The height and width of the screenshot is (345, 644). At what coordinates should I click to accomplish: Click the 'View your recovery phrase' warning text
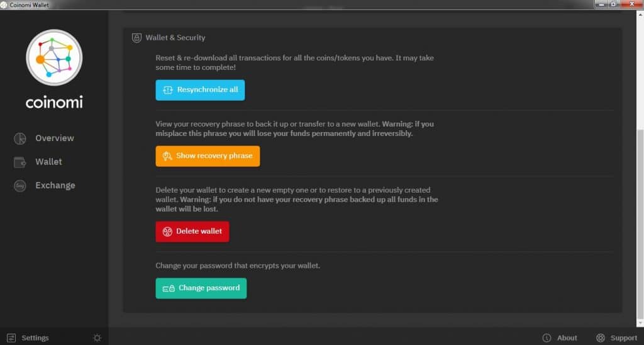[294, 128]
